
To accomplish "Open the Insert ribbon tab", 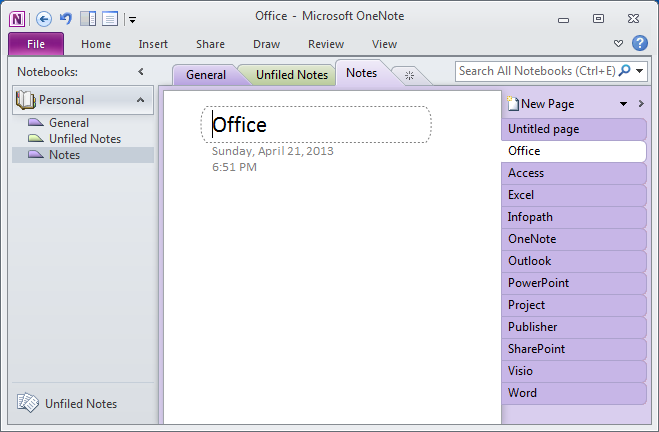I will (153, 44).
